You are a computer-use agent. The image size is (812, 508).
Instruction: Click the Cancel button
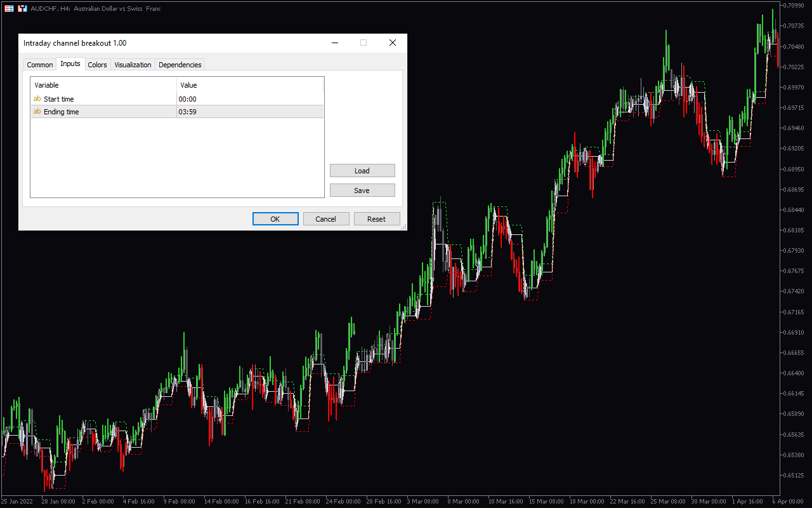click(326, 218)
